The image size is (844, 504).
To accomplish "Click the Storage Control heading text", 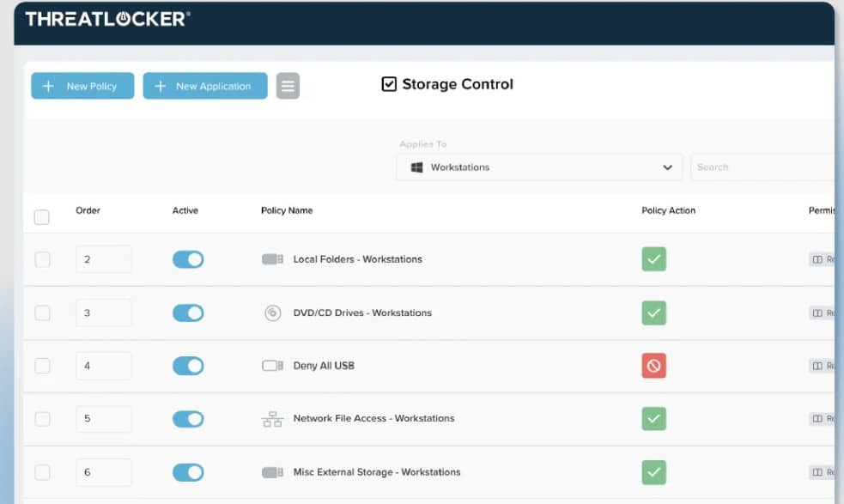I will pos(458,84).
